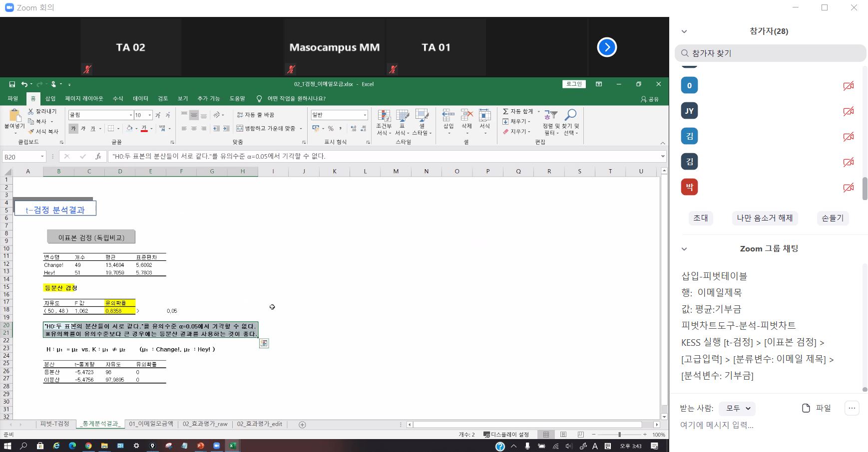Image resolution: width=868 pixels, height=452 pixels.
Task: Toggle Wrap Text (자동 줄 바꿈)
Action: click(256, 115)
